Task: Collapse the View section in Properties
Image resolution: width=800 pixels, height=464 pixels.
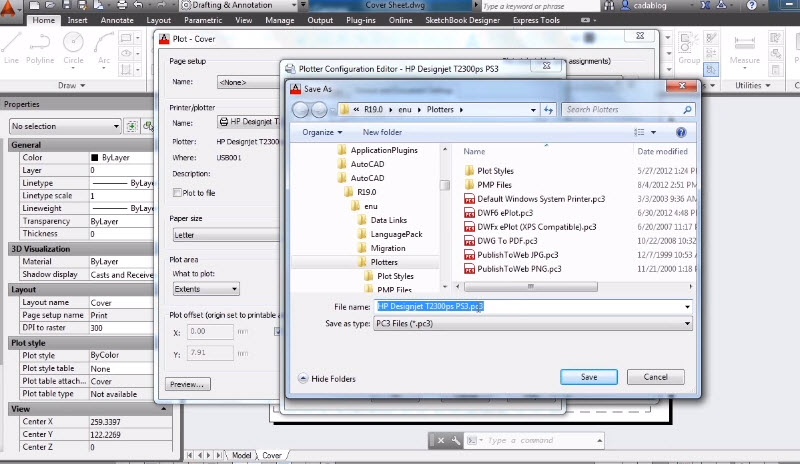Action: tap(163, 409)
